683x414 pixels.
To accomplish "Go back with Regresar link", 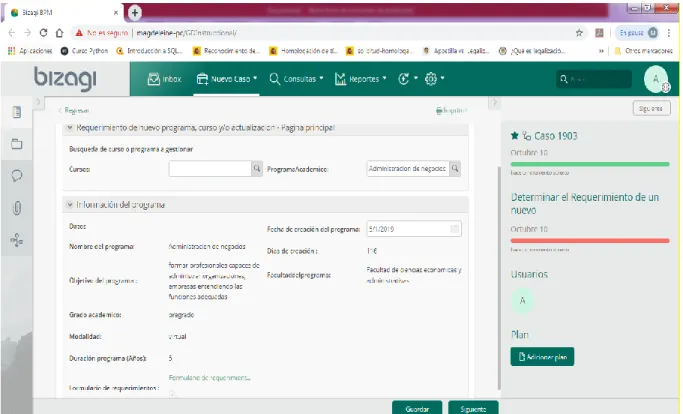I will click(x=74, y=111).
